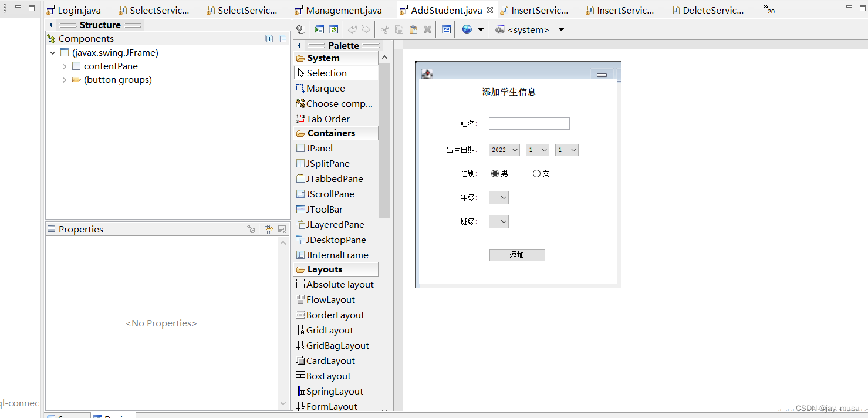Collapse the Containers palette category
This screenshot has height=418, width=868.
click(x=336, y=133)
